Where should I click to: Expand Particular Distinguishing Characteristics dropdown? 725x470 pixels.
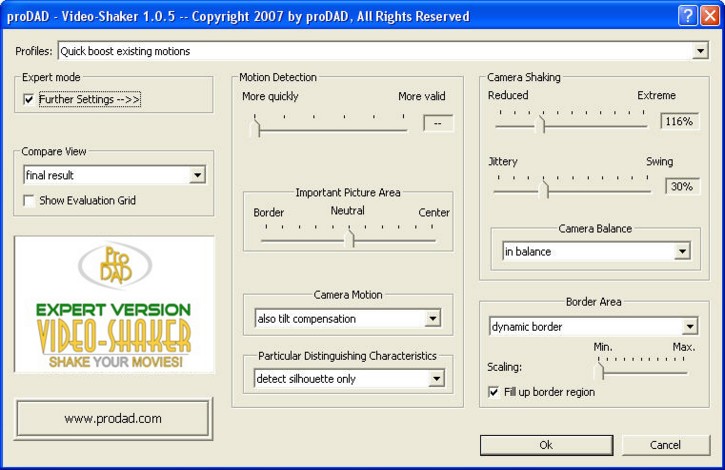pos(436,378)
